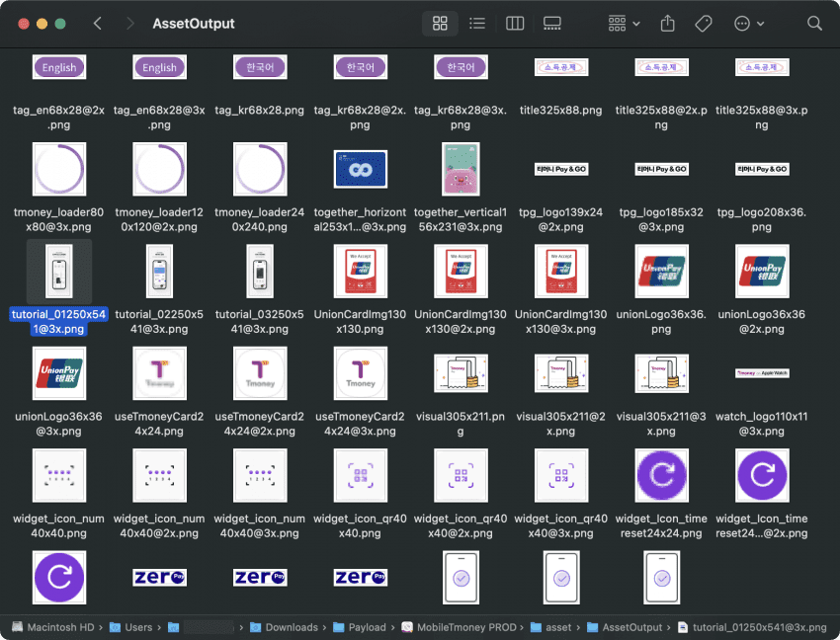840x640 pixels.
Task: Select unionLogo36x36@2x.png icon
Action: coord(762,271)
